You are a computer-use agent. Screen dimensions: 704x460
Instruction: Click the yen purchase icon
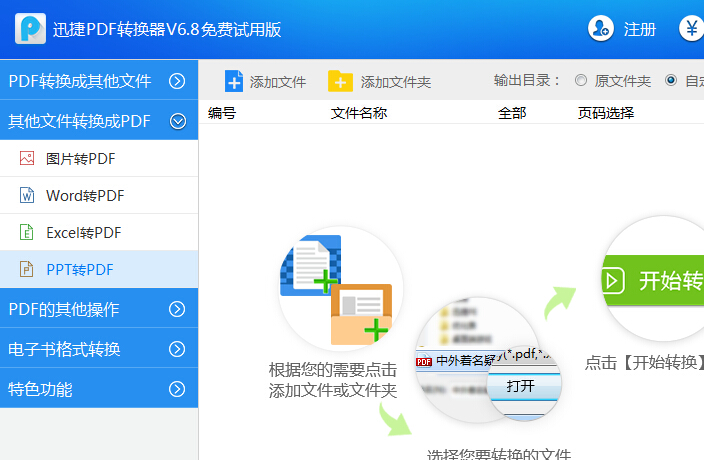[x=691, y=29]
